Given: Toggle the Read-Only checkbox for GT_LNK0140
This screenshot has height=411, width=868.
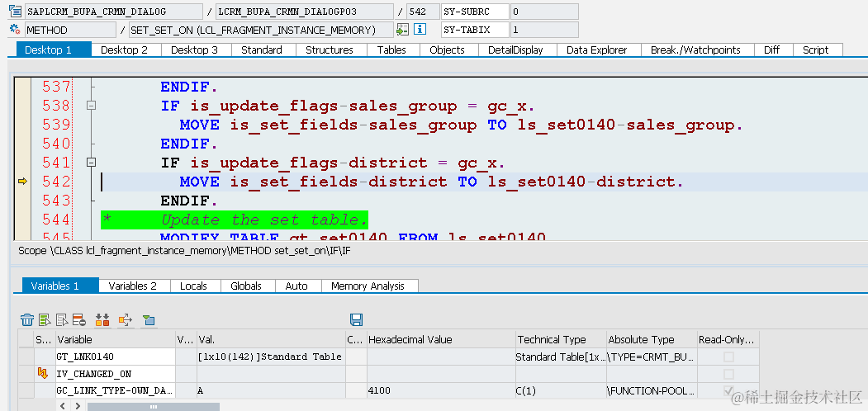Looking at the screenshot, I should [x=729, y=357].
